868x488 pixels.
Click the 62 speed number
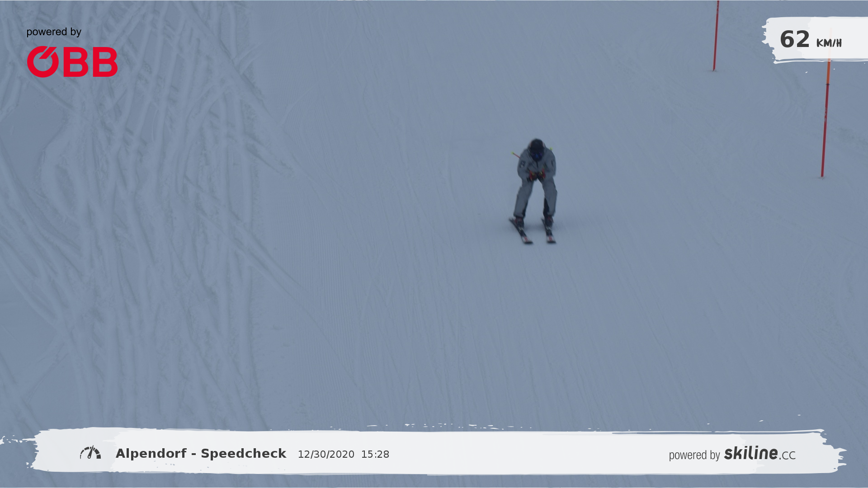[794, 40]
